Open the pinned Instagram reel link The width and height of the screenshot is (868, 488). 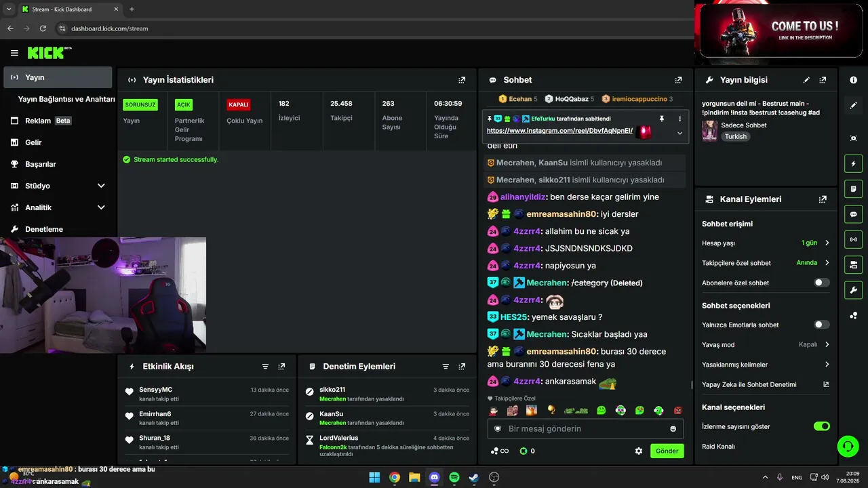tap(559, 131)
